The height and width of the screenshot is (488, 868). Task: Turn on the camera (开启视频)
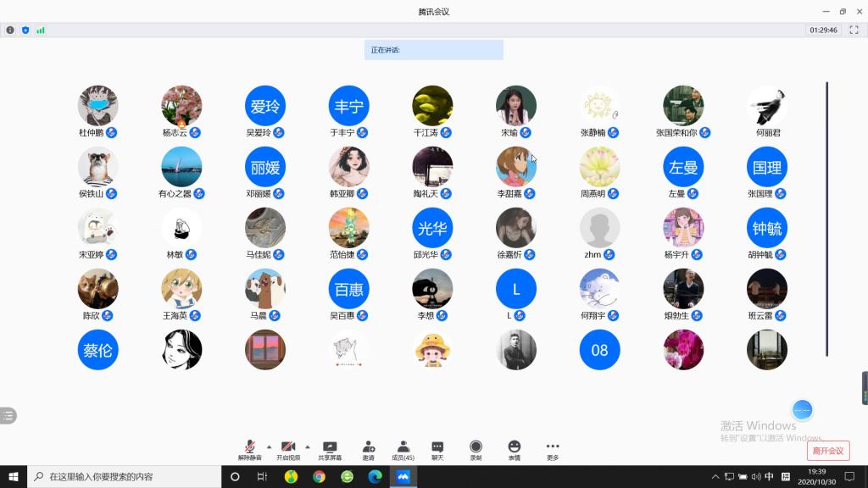288,448
